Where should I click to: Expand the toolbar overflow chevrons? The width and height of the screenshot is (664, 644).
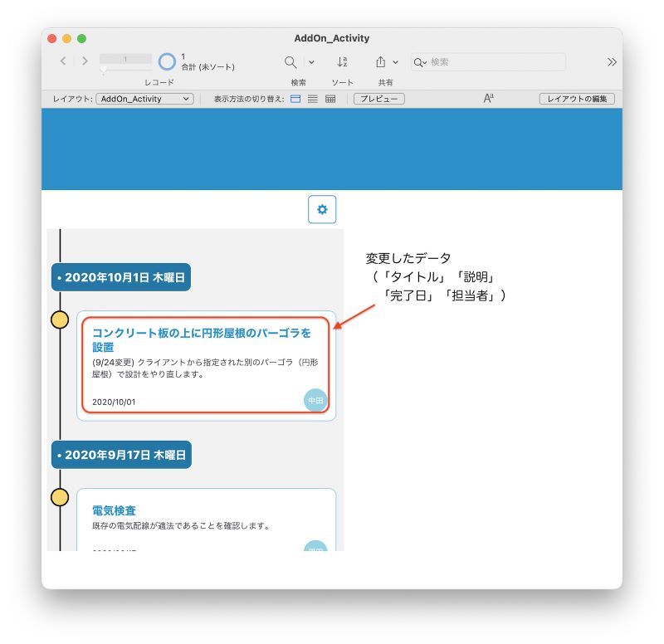(612, 62)
